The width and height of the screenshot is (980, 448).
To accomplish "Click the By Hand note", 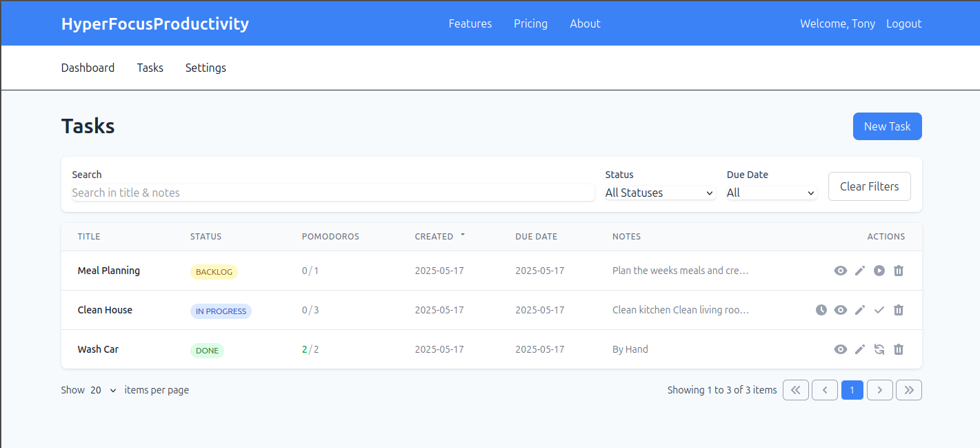I will pos(630,349).
